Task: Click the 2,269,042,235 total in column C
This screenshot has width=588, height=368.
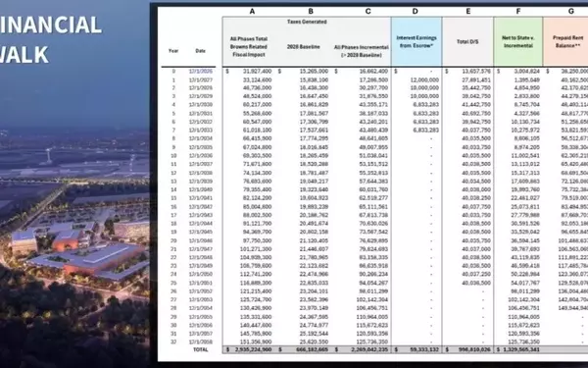Action: [x=369, y=349]
